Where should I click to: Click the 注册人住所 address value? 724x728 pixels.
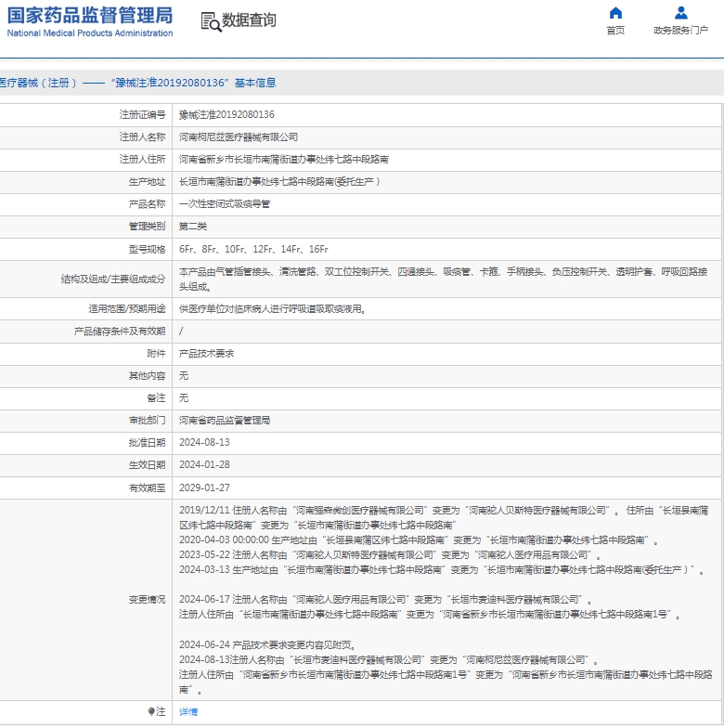pyautogui.click(x=284, y=160)
